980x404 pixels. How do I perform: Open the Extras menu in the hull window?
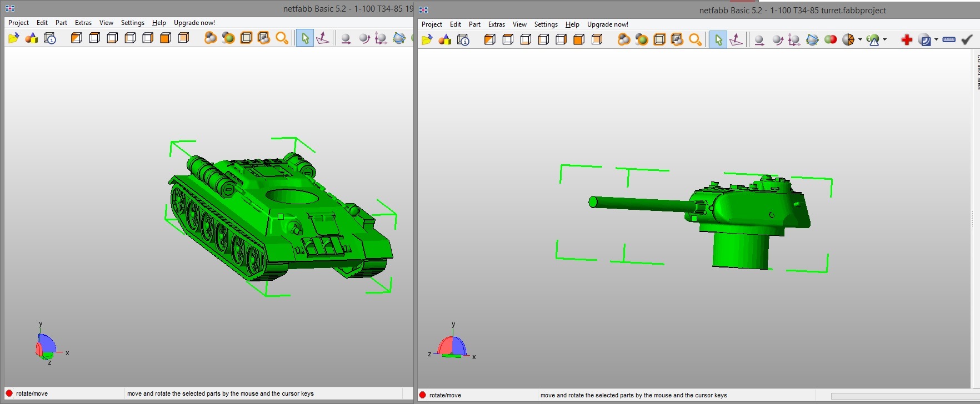click(83, 23)
